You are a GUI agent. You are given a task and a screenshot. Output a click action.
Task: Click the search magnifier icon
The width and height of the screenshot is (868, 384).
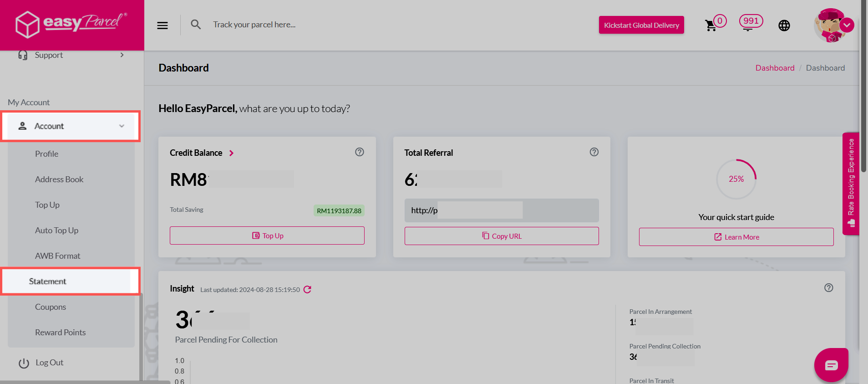196,25
